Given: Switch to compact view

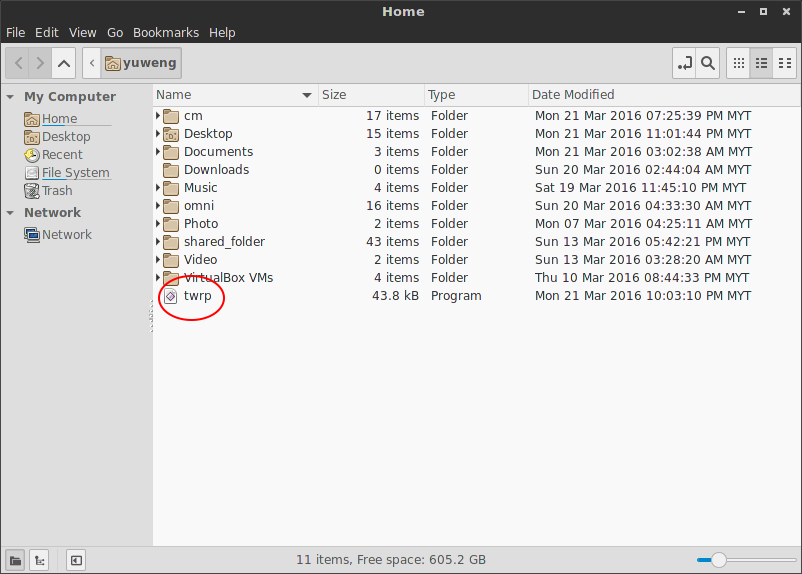Looking at the screenshot, I should pos(785,63).
